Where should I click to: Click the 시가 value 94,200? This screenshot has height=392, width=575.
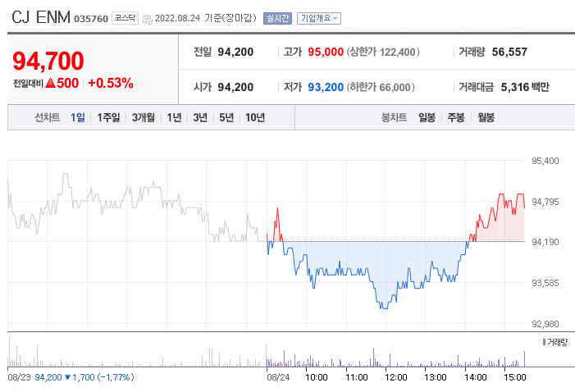point(235,87)
